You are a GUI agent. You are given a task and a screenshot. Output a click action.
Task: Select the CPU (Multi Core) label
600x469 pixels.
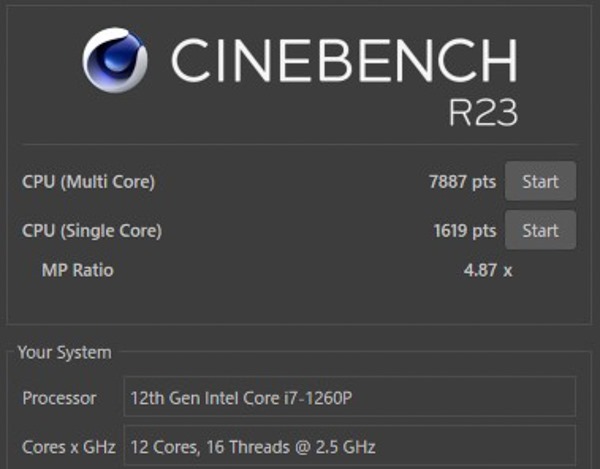pyautogui.click(x=88, y=182)
